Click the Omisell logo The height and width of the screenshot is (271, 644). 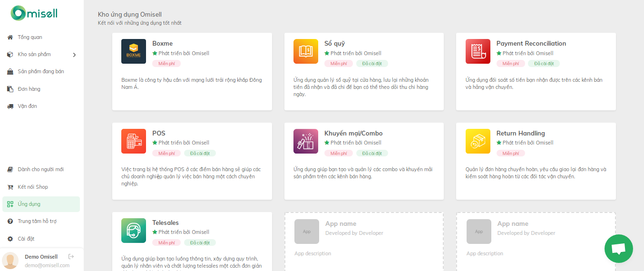(34, 13)
